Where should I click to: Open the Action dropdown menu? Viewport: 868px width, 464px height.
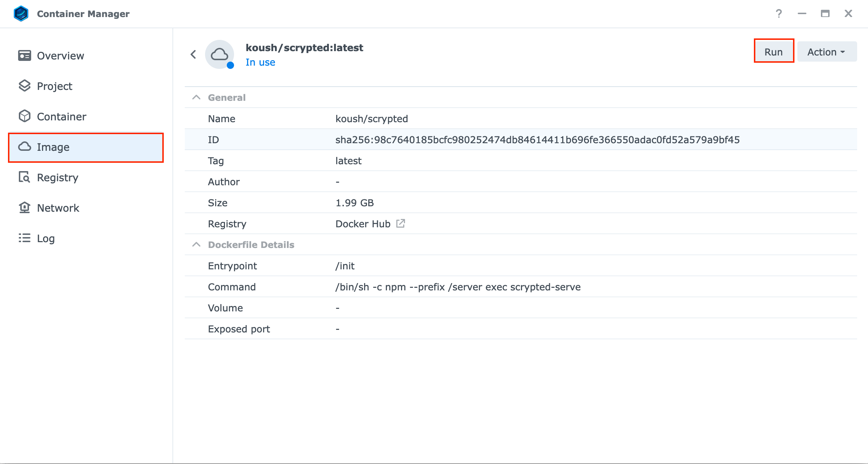[826, 51]
